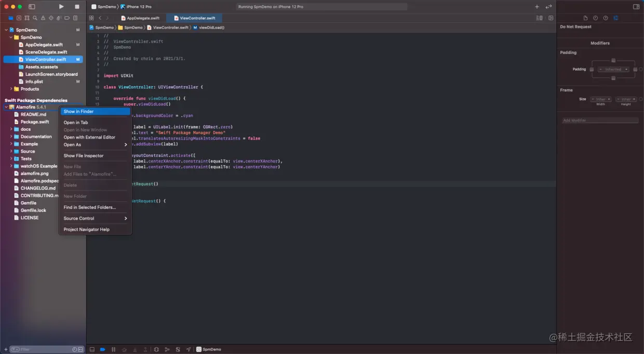
Task: Open the Debug View Hierarchy button
Action: (156, 349)
